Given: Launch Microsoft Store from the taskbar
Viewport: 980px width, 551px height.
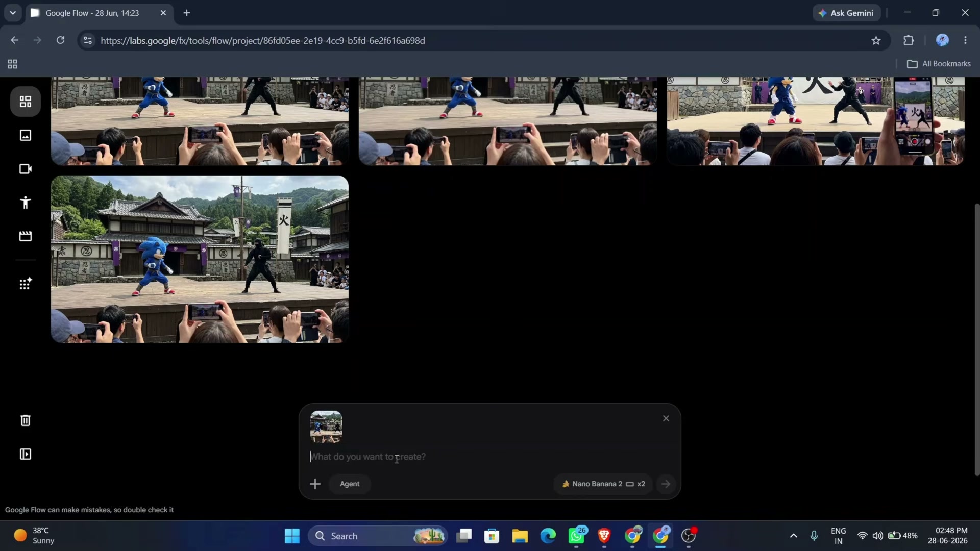Looking at the screenshot, I should point(492,536).
